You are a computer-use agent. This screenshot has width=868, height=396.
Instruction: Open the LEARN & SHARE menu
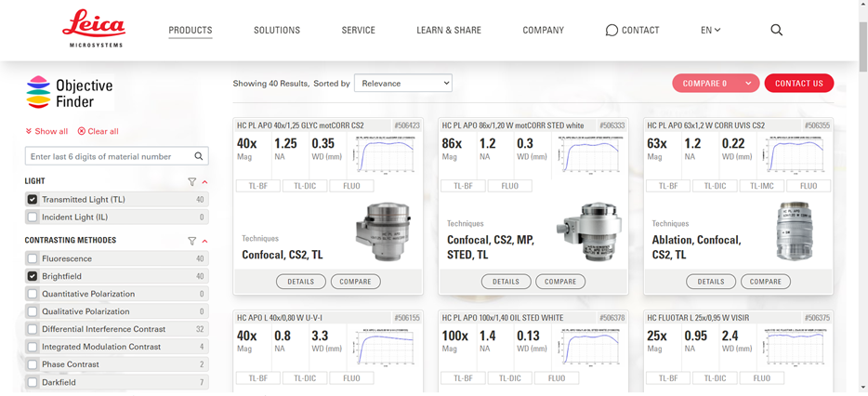[449, 31]
